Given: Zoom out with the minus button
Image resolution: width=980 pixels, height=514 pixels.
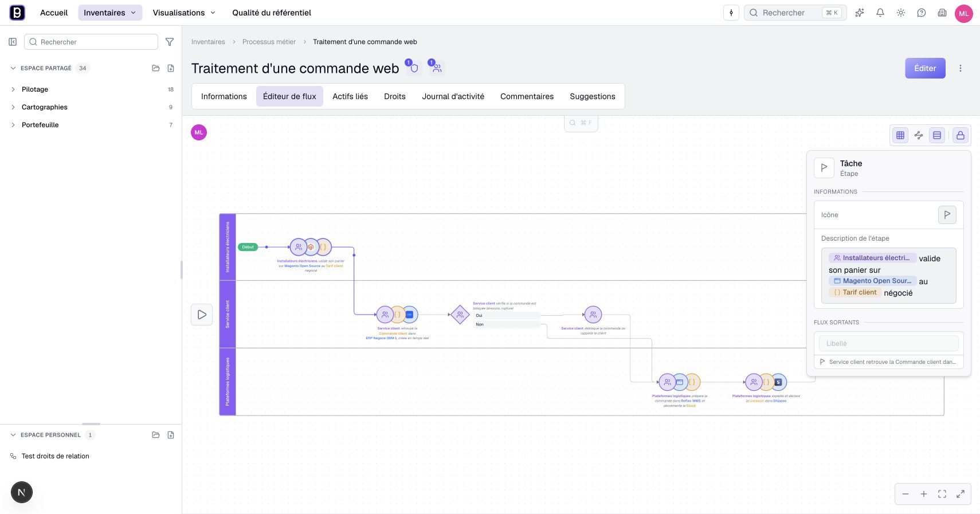Looking at the screenshot, I should pos(905,494).
